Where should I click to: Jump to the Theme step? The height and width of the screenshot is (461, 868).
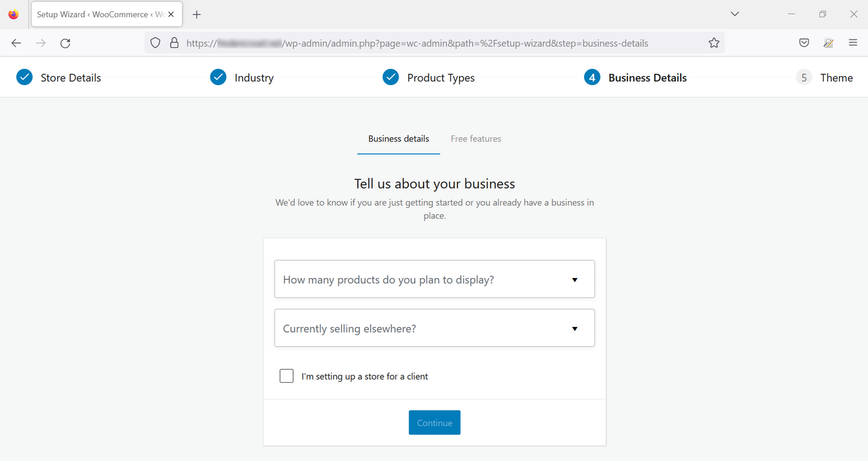coord(836,77)
